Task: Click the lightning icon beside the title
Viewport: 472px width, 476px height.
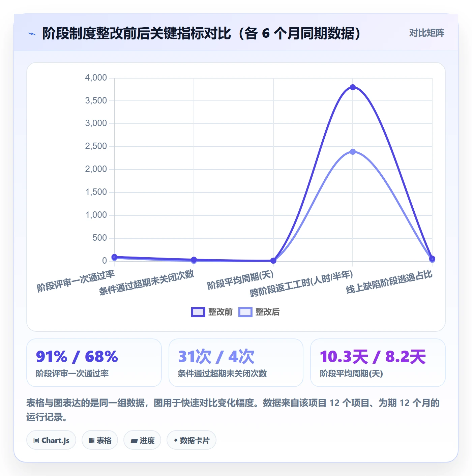Action: tap(32, 34)
